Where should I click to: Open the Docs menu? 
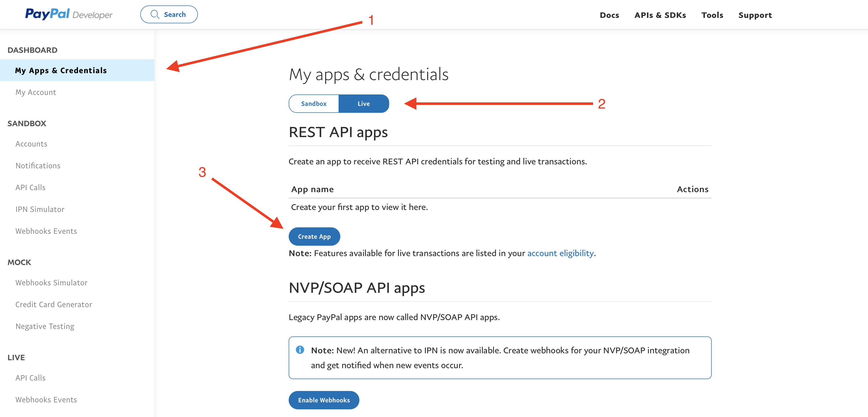coord(609,15)
